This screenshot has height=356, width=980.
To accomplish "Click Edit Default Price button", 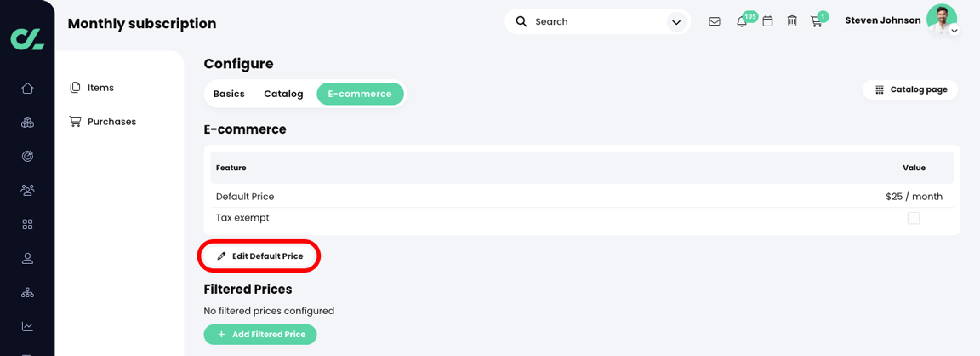I will pos(259,256).
